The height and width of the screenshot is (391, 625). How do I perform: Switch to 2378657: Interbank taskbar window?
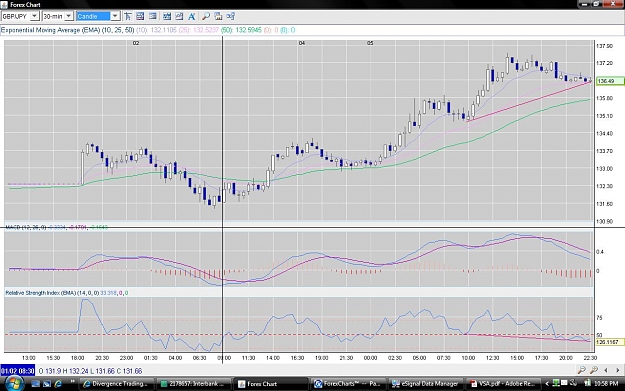193,384
